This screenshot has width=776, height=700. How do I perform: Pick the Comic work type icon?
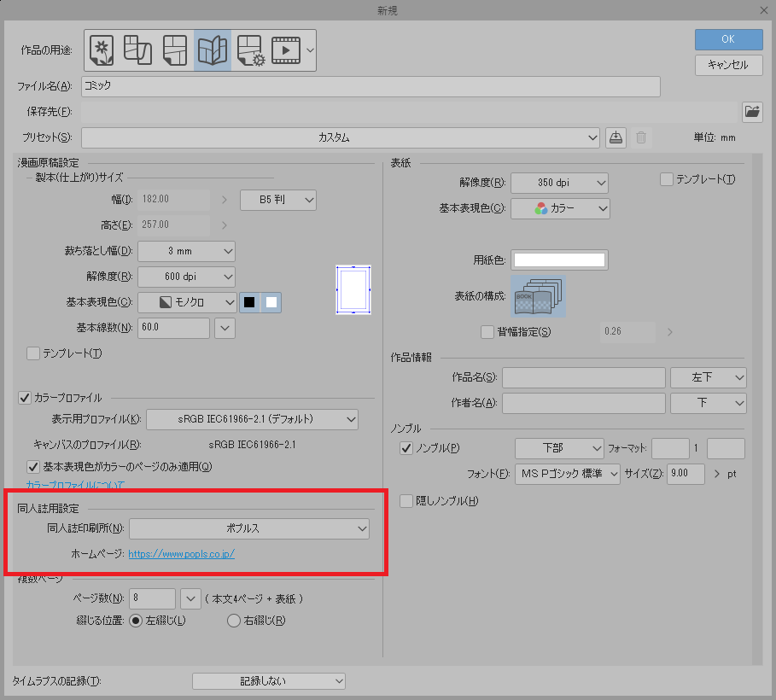(175, 50)
